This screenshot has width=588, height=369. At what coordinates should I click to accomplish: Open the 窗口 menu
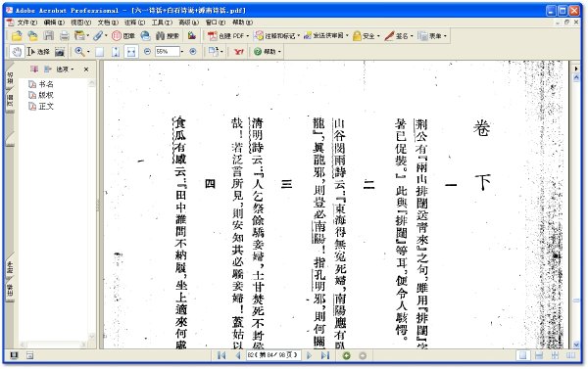coord(216,23)
